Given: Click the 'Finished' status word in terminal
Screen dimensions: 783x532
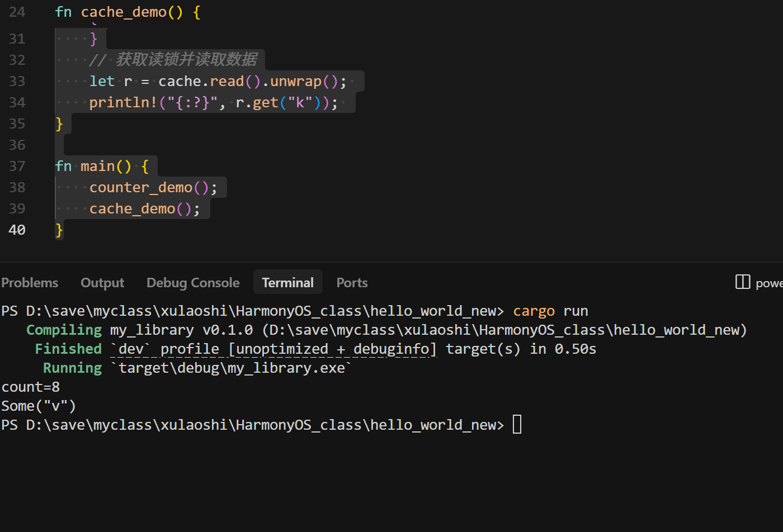Looking at the screenshot, I should 68,349.
